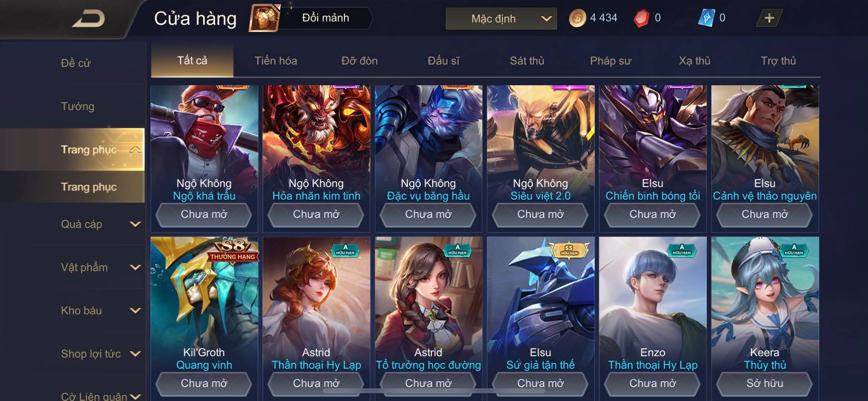Open the Mặc định sort dropdown
The width and height of the screenshot is (868, 401).
pyautogui.click(x=501, y=19)
